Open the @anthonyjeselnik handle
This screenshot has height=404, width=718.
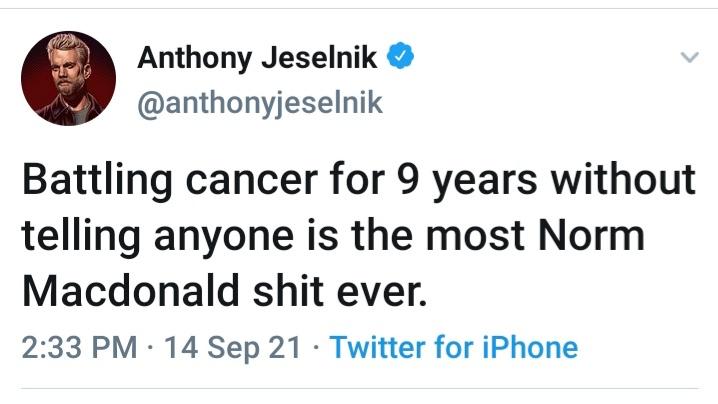(x=259, y=103)
